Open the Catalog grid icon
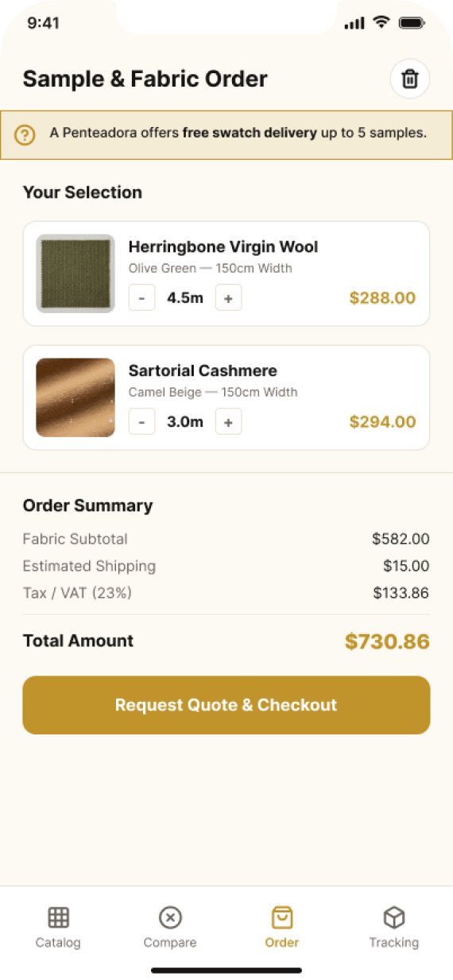This screenshot has height=980, width=453. tap(58, 917)
